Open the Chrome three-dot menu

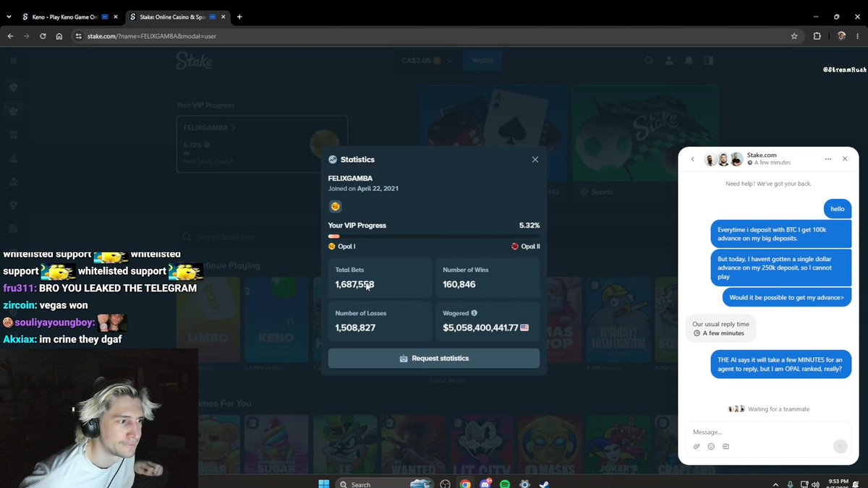(x=858, y=36)
